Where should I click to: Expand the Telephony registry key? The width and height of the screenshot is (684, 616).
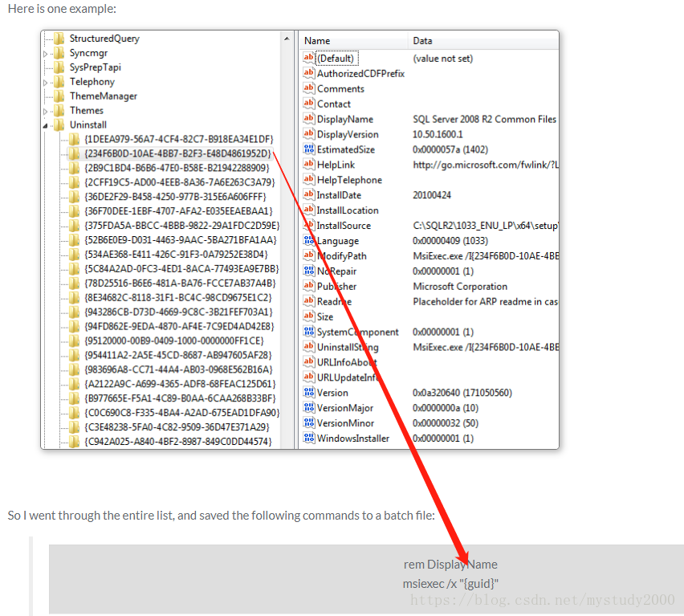pyautogui.click(x=46, y=83)
